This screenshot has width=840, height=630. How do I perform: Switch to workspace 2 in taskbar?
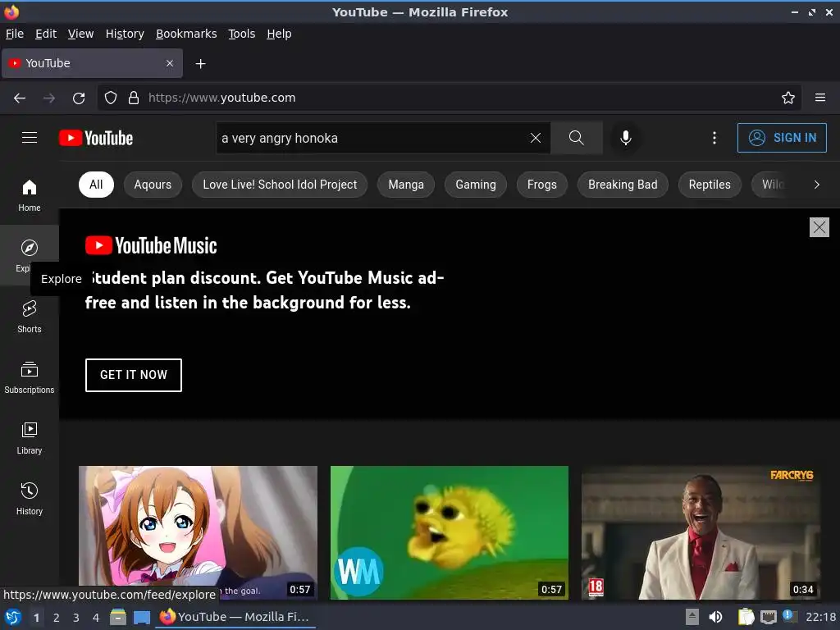click(57, 618)
